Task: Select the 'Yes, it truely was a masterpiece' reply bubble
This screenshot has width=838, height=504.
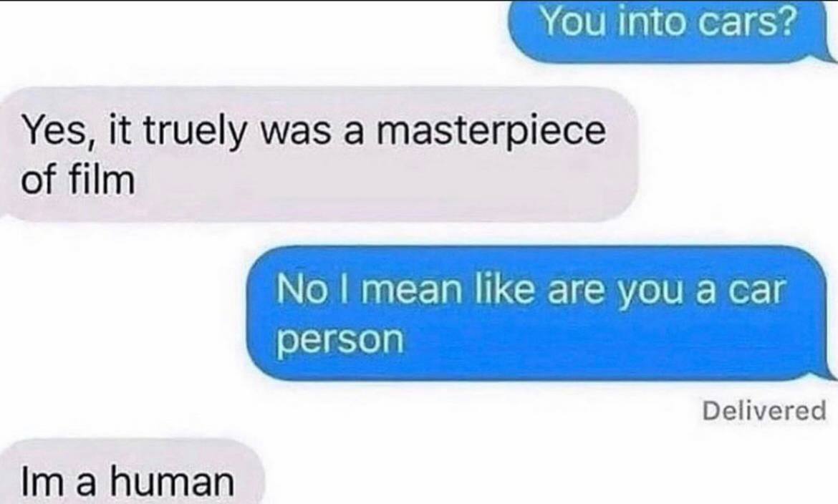Action: tap(319, 155)
